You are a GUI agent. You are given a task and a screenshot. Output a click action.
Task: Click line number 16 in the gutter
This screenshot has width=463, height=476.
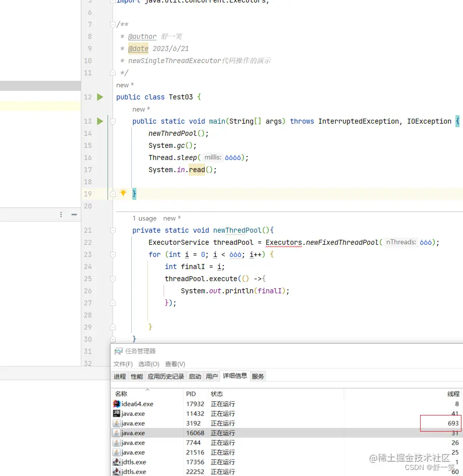tap(88, 158)
